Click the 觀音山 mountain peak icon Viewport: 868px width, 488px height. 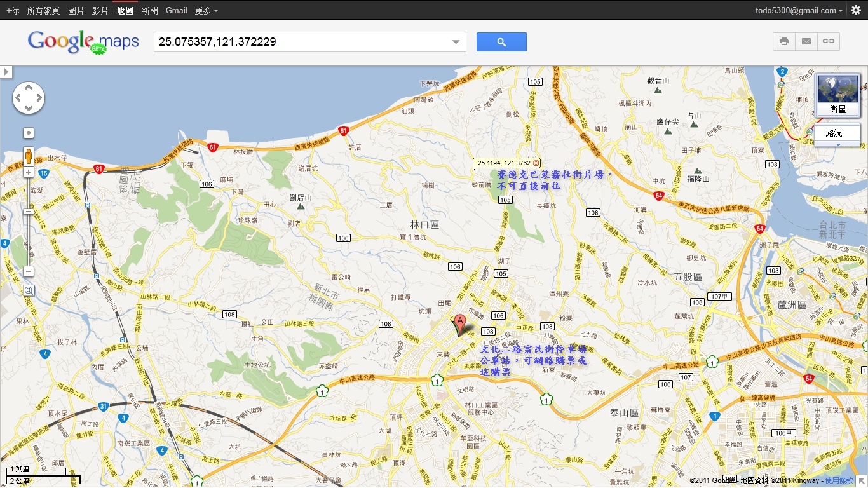[658, 90]
